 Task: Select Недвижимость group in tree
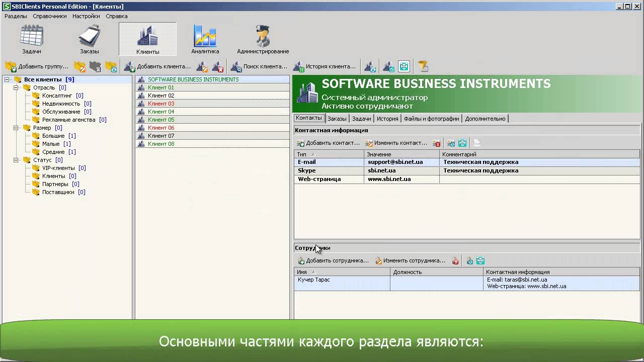point(61,104)
